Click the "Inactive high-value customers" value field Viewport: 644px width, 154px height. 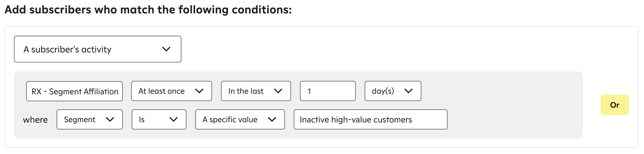point(370,119)
